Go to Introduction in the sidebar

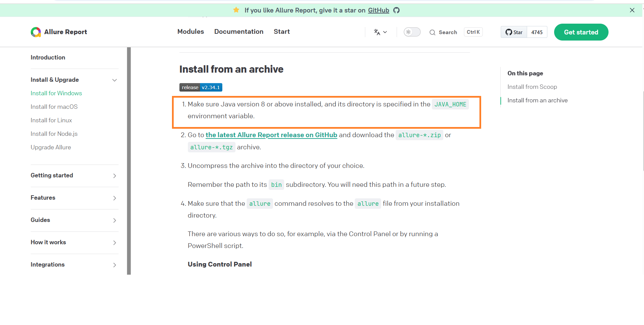pos(48,57)
